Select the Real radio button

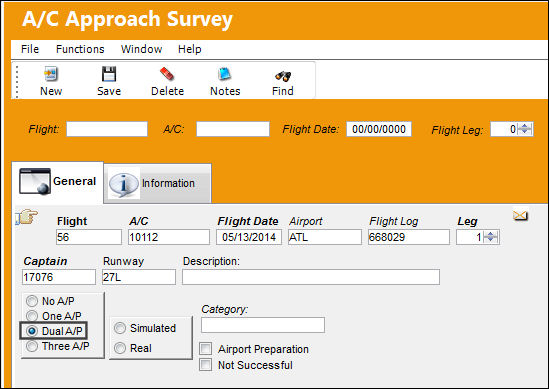click(120, 348)
